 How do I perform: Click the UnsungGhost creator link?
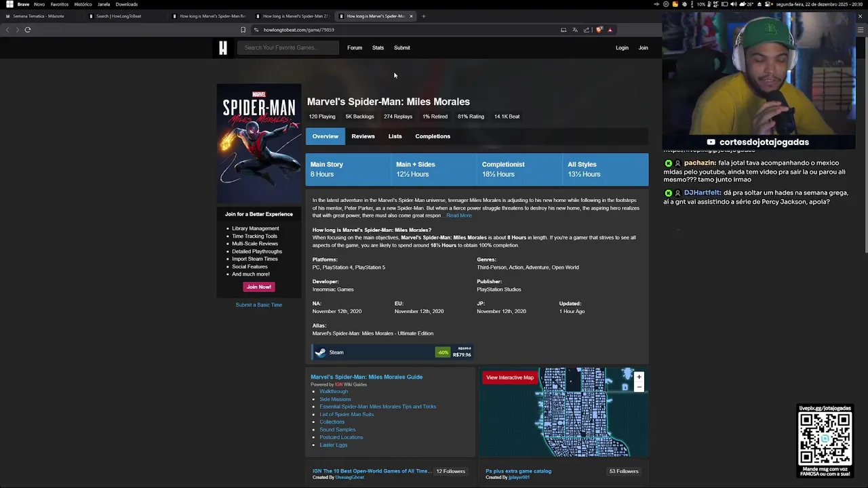click(x=350, y=478)
